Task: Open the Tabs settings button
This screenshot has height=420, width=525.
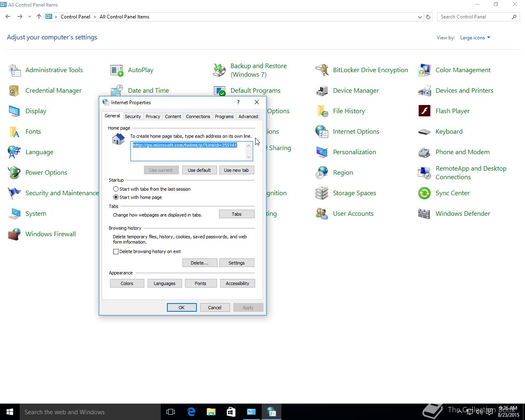Action: 237,214
